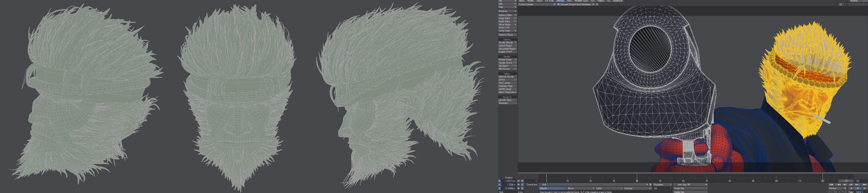The height and width of the screenshot is (193, 868).
Task: Open the Textured Shaded Solid Wireframe dropdown
Action: pos(576,4)
